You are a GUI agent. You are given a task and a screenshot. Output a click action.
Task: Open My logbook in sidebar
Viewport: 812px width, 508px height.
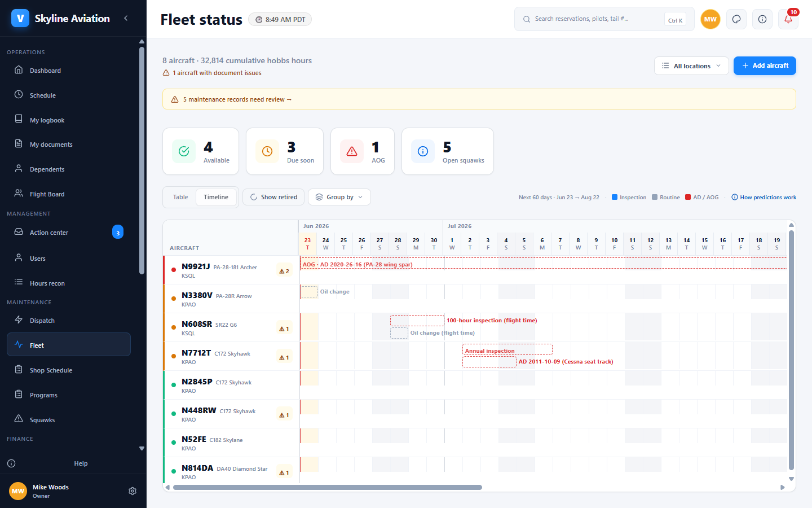pyautogui.click(x=69, y=120)
